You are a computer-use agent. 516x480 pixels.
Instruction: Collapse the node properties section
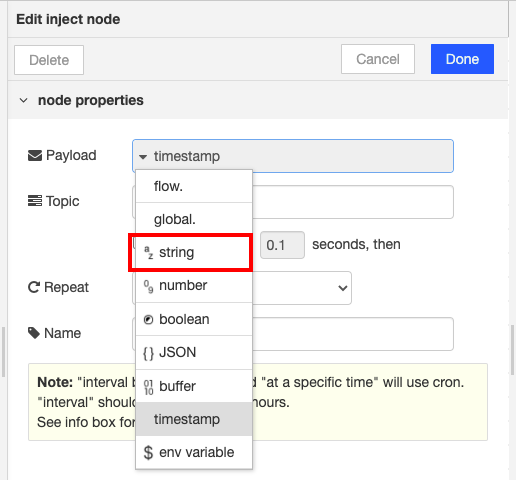point(23,100)
